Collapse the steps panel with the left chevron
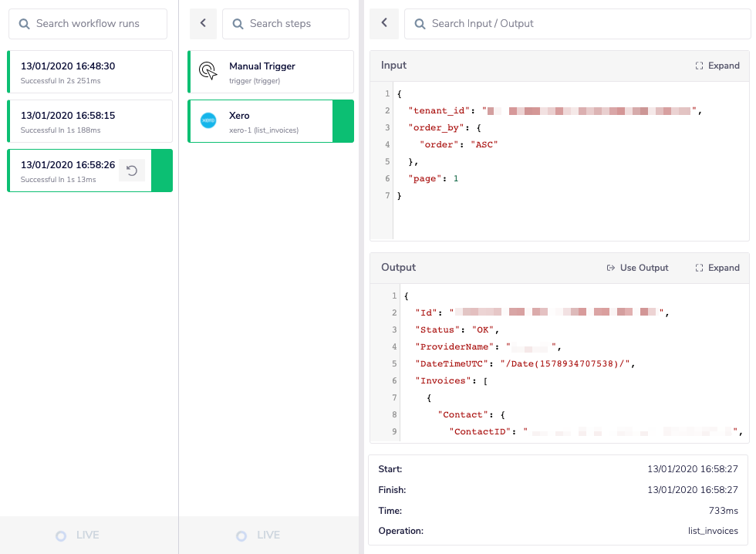 point(203,24)
